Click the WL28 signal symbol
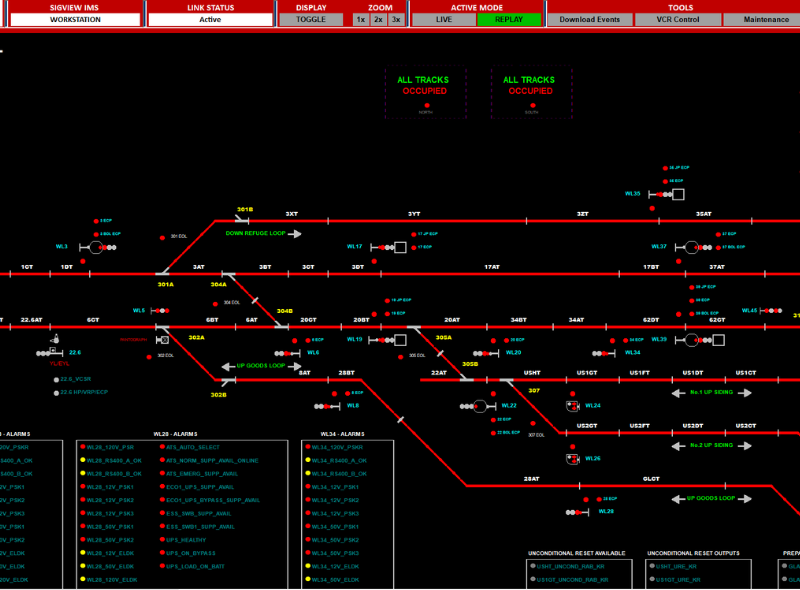 point(578,512)
